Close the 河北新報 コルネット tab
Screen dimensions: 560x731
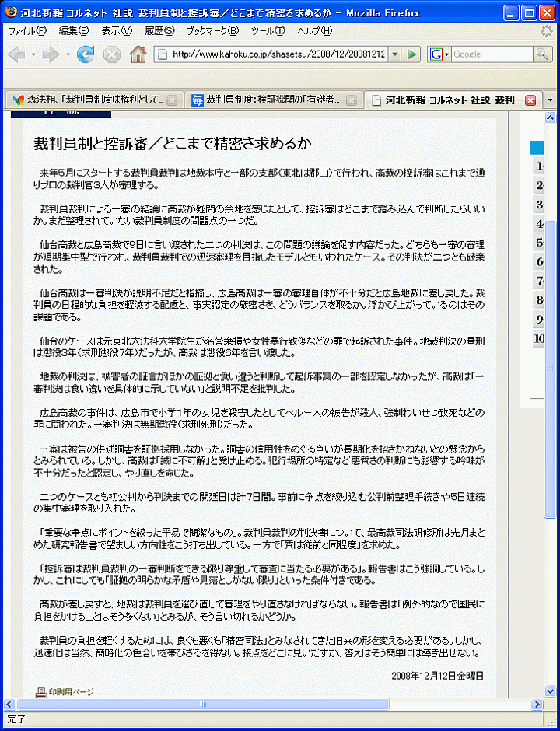[x=530, y=100]
